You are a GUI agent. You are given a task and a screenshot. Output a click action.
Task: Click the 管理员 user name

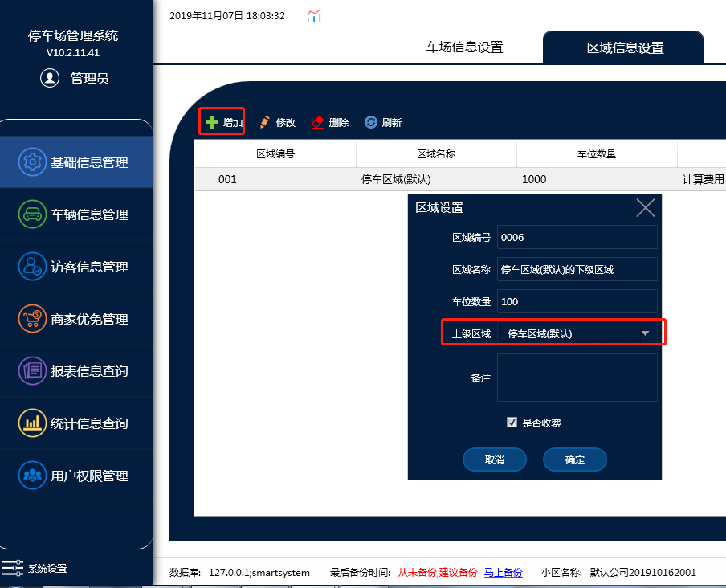coord(89,78)
